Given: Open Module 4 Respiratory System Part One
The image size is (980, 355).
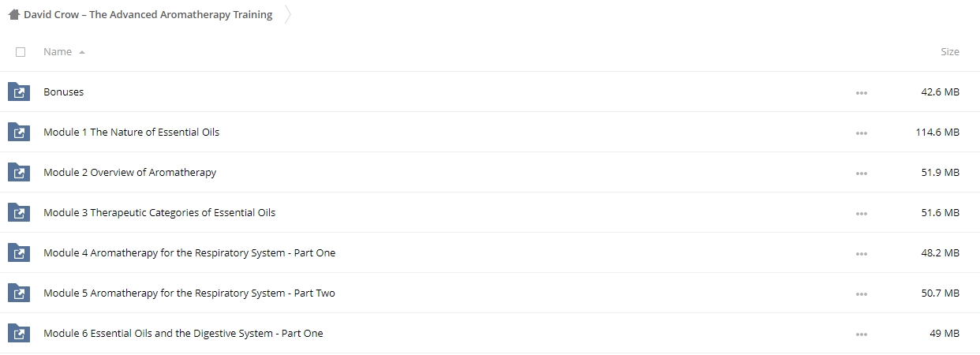Looking at the screenshot, I should [x=189, y=253].
